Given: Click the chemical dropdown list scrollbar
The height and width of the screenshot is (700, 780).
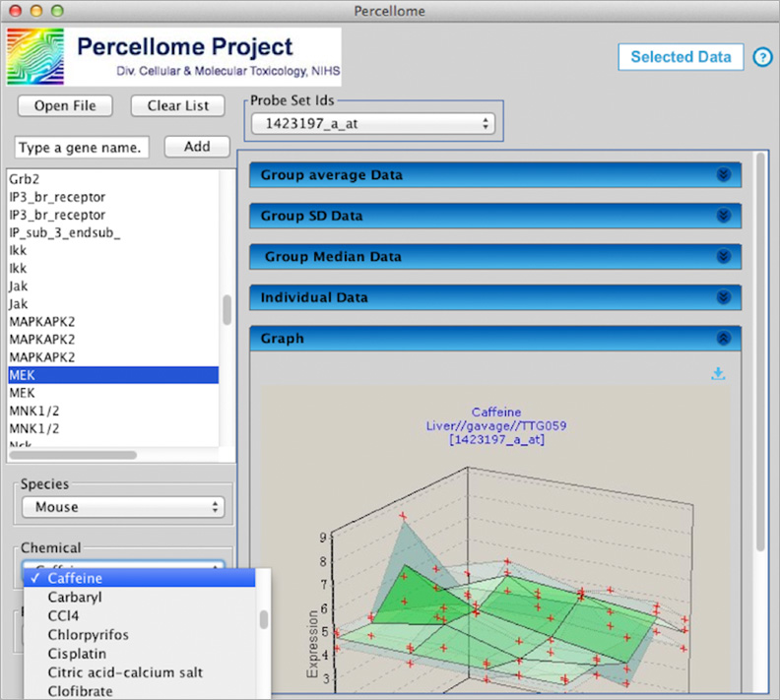Looking at the screenshot, I should click(x=264, y=619).
